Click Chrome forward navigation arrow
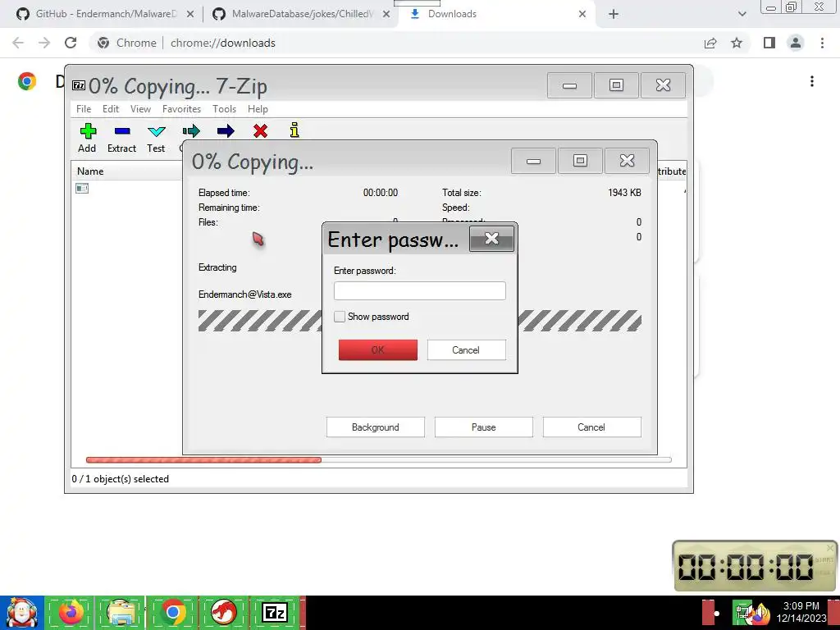840x630 pixels. click(44, 43)
